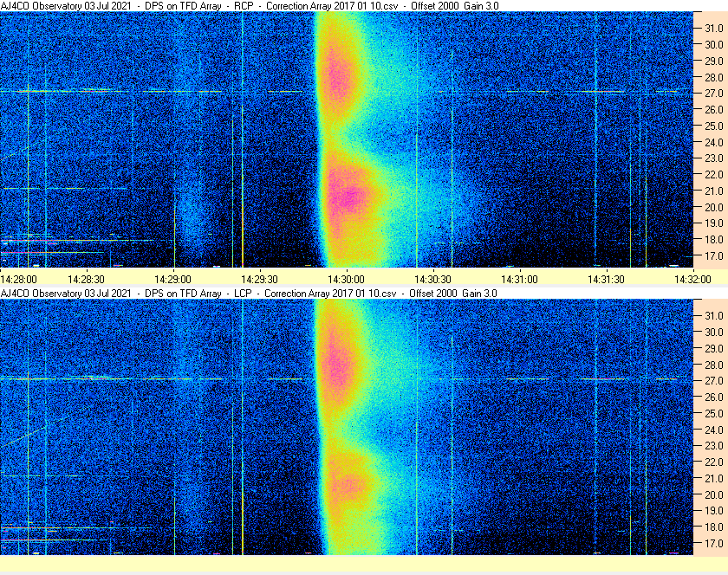Pick the 27.0 frequency label on LCP chart
The image size is (728, 575).
(x=714, y=381)
